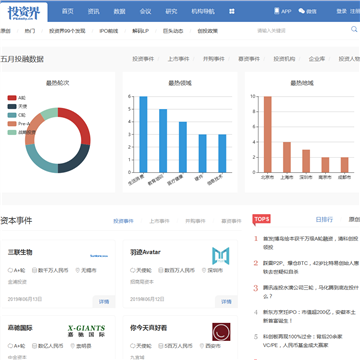Open ranked article 5 mentioning VC/PE
The width and height of the screenshot is (360, 360).
tap(303, 341)
